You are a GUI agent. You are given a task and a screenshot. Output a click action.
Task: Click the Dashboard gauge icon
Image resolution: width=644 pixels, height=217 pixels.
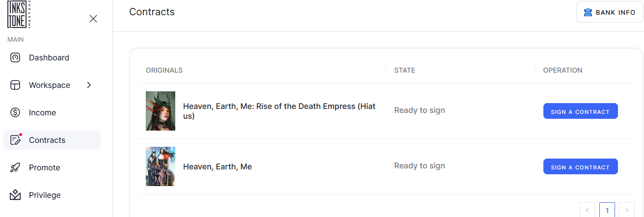[x=15, y=57]
